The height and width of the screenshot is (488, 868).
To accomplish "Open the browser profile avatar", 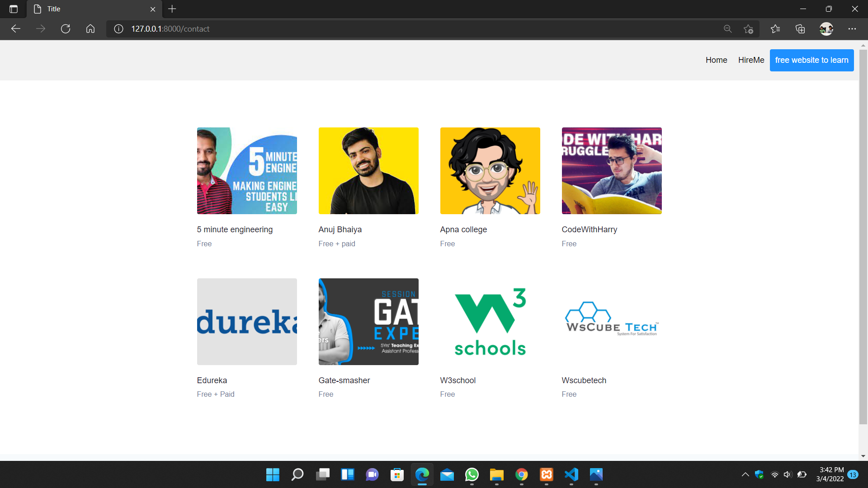I will pyautogui.click(x=826, y=29).
